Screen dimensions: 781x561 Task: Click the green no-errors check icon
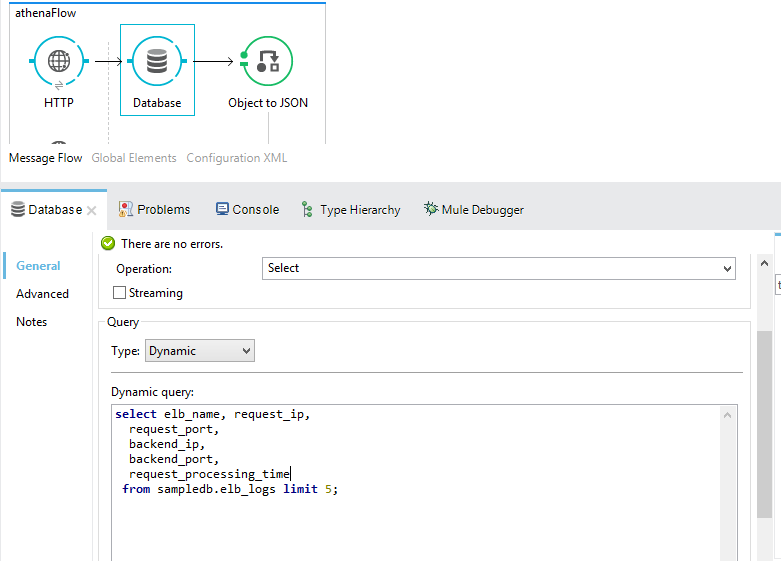[x=108, y=243]
